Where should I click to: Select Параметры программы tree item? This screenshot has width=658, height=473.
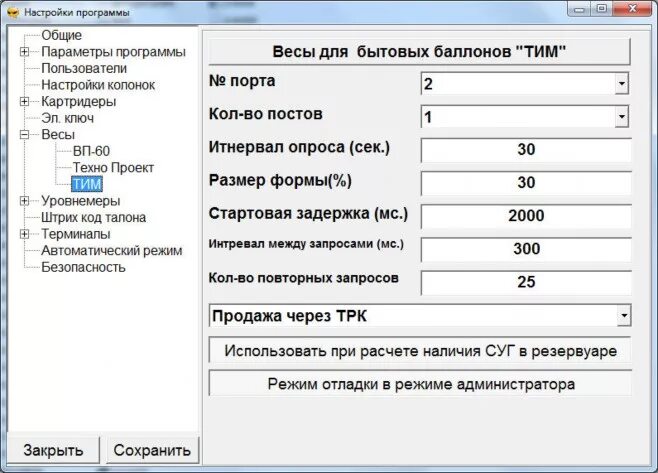[x=113, y=52]
